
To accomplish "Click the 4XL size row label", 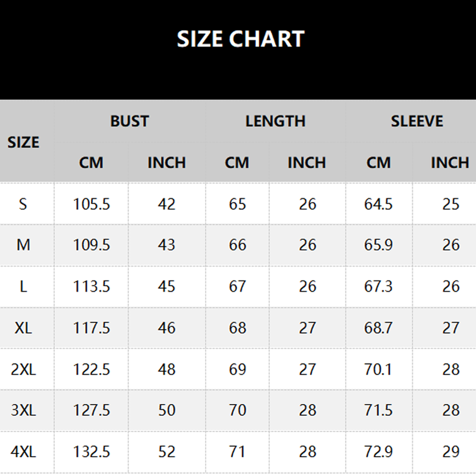I will (x=23, y=452).
